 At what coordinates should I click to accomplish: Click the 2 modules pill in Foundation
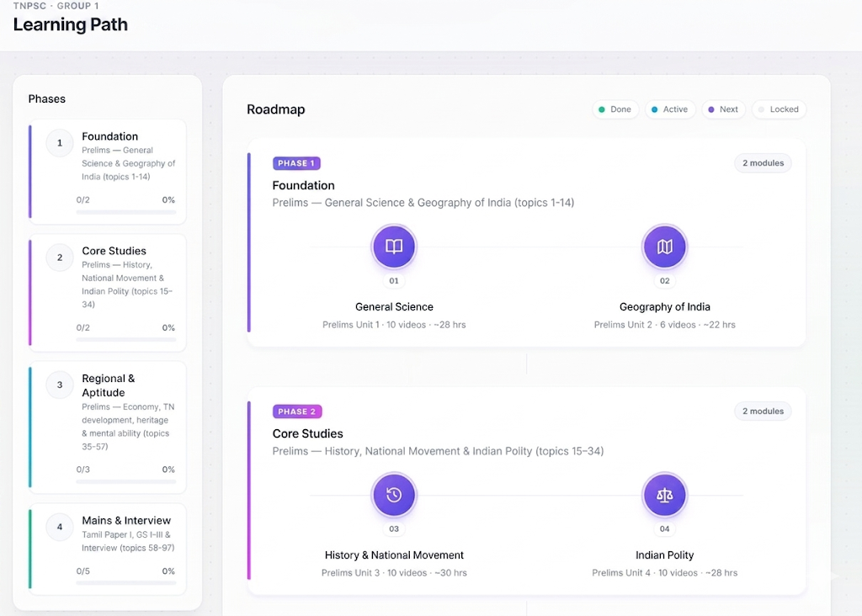pos(763,163)
